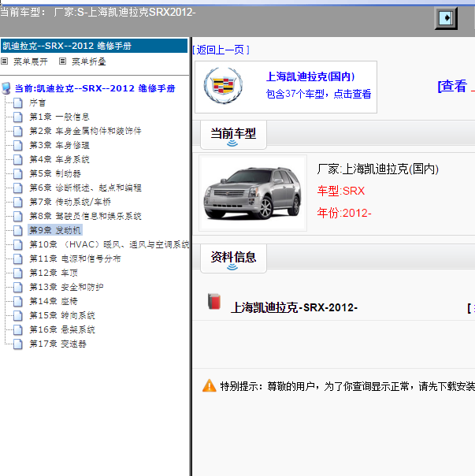Click the page icon next to 序言
475x476 pixels.
point(18,102)
